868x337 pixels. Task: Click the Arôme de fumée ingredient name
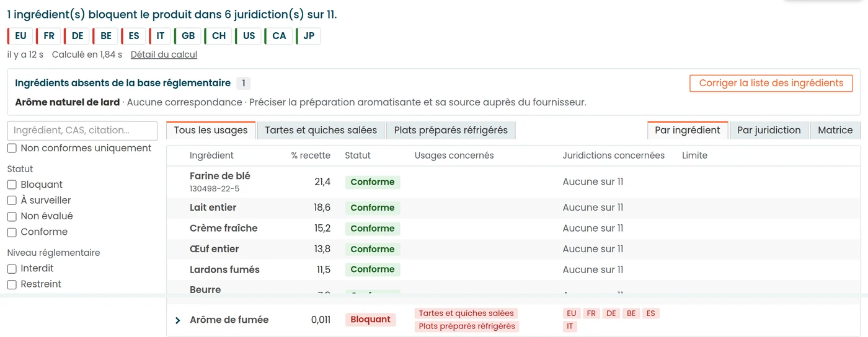click(229, 320)
